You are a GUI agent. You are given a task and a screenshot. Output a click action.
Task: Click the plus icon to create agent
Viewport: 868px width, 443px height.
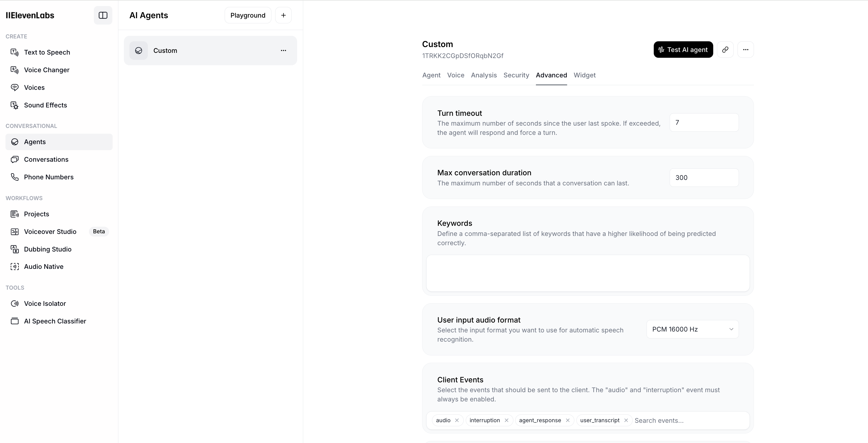(283, 16)
